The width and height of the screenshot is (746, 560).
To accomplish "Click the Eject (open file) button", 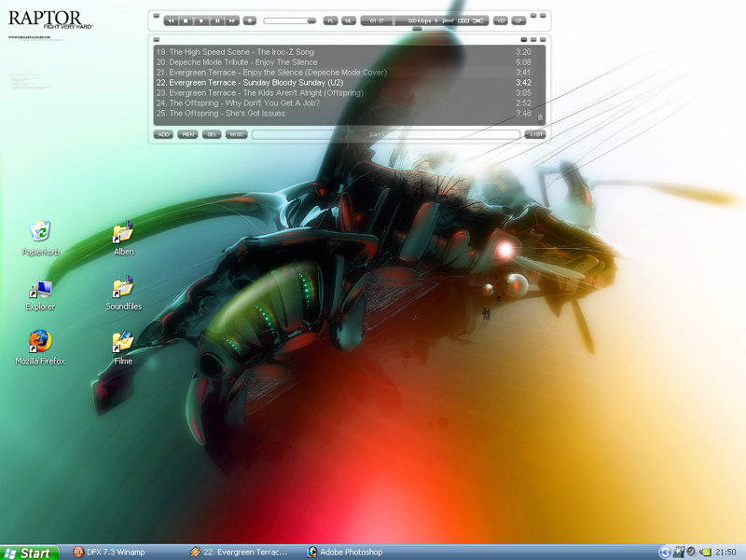I will [x=250, y=20].
